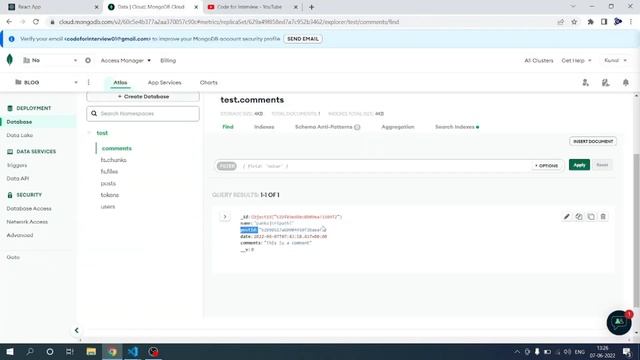
Task: Switch to the Atlas tab
Action: coord(120,82)
